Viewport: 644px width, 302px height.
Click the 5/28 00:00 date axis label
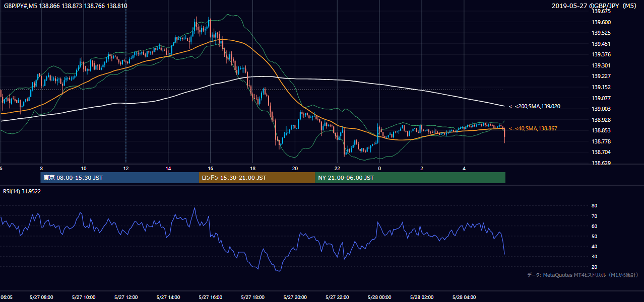tap(380, 297)
